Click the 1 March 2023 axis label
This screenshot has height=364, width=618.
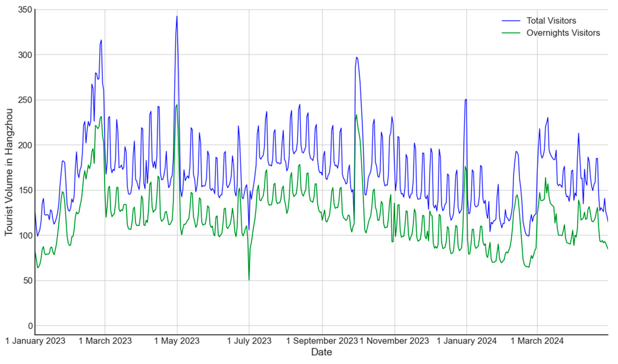coord(105,341)
